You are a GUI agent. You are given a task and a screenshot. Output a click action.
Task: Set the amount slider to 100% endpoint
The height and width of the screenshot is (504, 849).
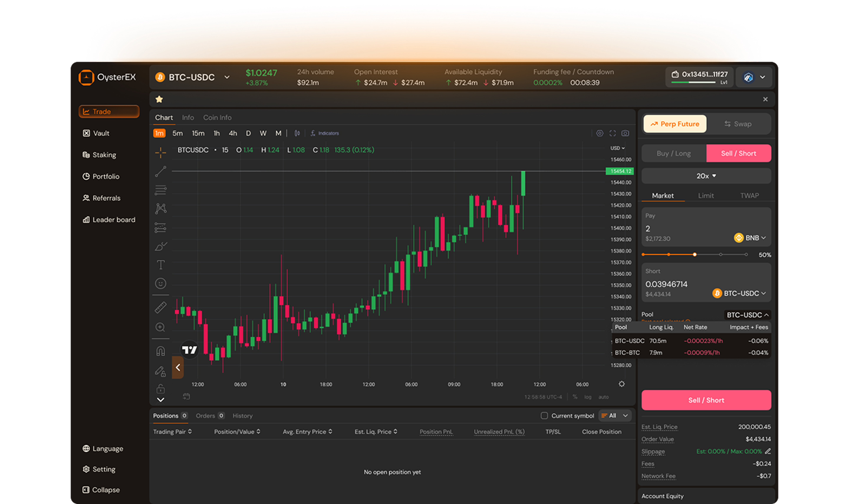(x=746, y=254)
